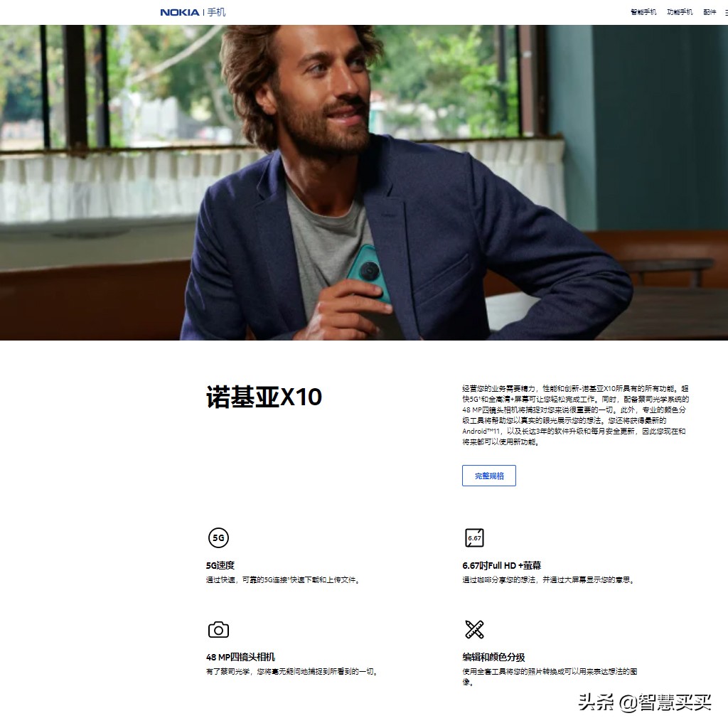Select the 6.67吋Full HD+ feature title
Image resolution: width=728 pixels, height=728 pixels.
(501, 565)
